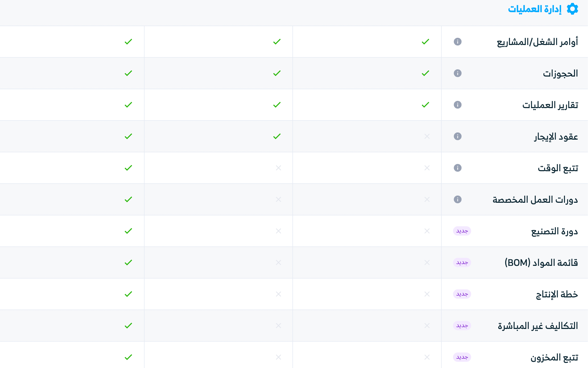Click the gear icon beside إدارة العمليات
The height and width of the screenshot is (368, 588).
point(572,9)
